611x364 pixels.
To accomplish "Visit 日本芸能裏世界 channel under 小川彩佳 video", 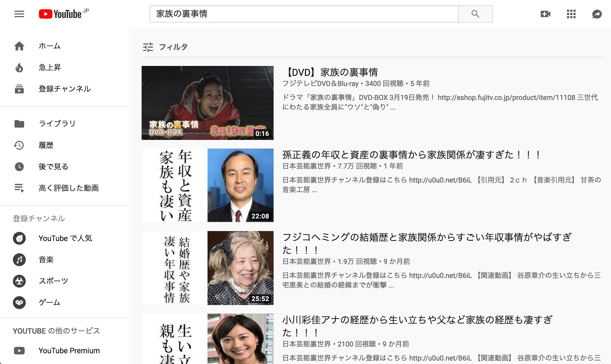I will click(x=307, y=344).
